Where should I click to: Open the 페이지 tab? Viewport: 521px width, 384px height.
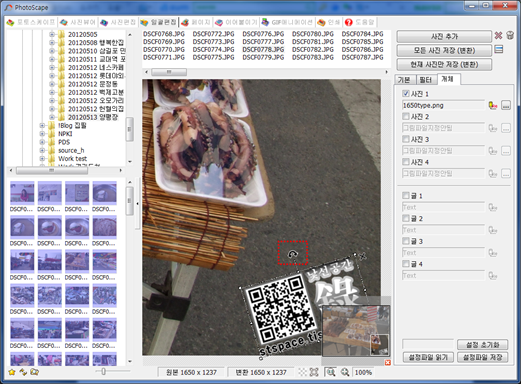coord(196,22)
